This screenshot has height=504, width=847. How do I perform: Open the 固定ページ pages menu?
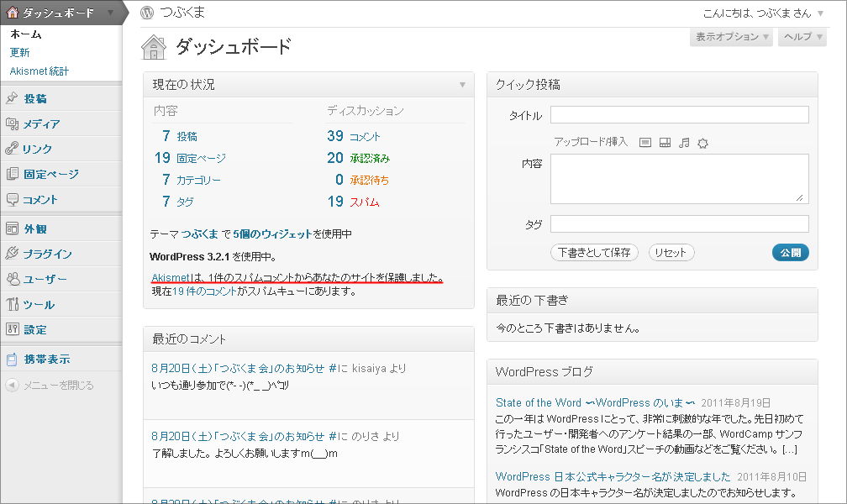(x=51, y=174)
